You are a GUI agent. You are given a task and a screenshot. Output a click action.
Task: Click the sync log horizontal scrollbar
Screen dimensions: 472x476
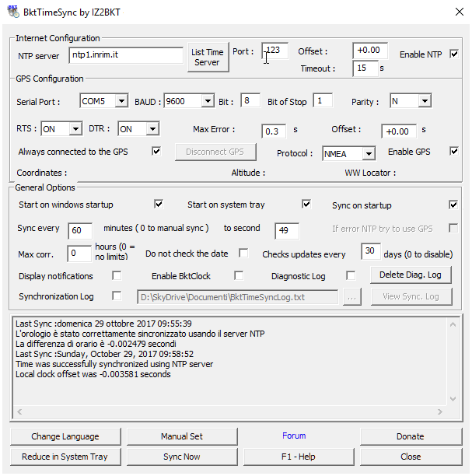(232, 412)
